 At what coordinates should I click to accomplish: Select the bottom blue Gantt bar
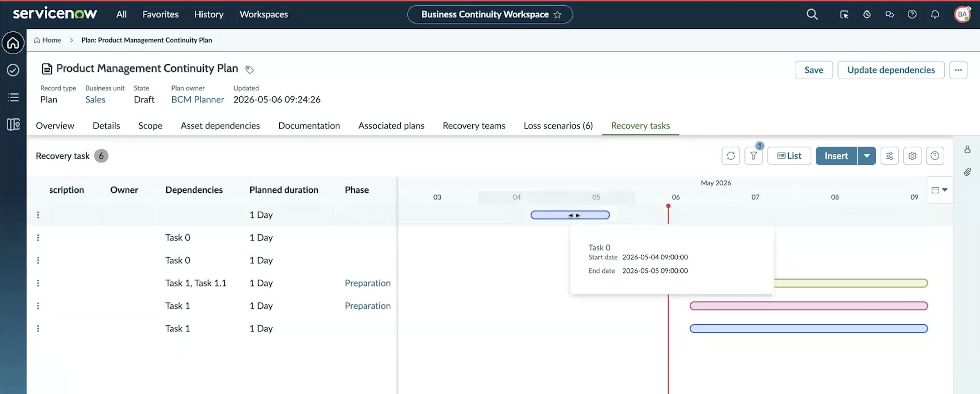809,329
